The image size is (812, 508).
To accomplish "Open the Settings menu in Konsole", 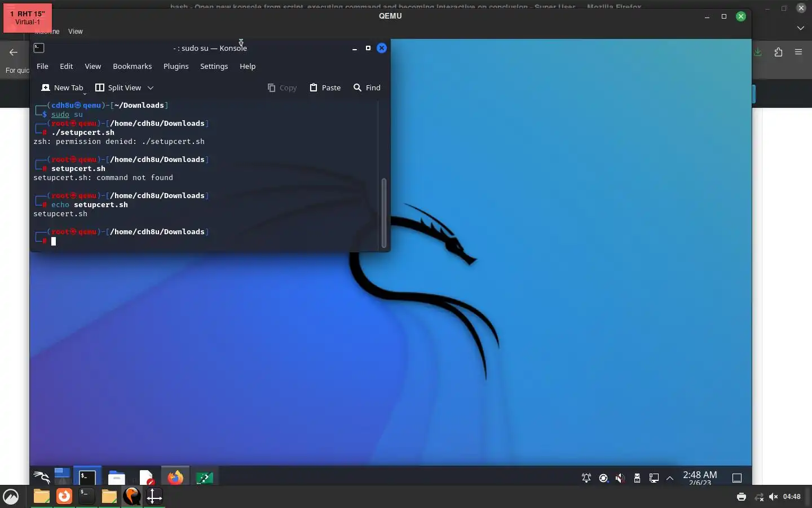I will 214,66.
